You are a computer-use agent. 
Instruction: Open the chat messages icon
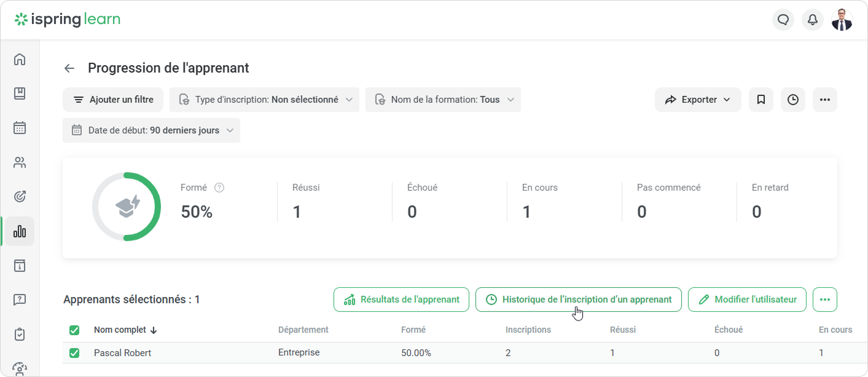tap(783, 20)
